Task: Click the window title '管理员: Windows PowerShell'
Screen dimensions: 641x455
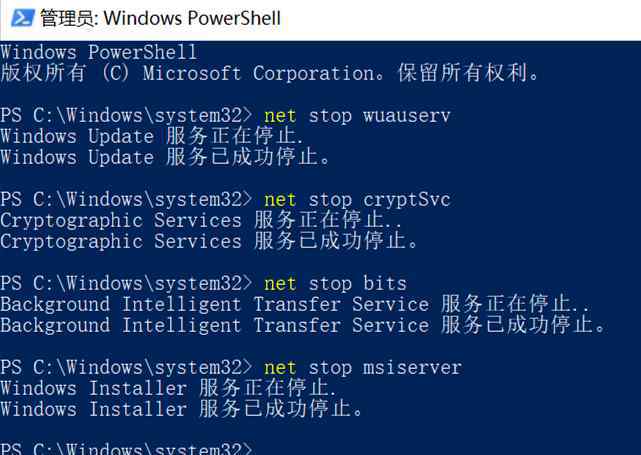Action: tap(161, 18)
